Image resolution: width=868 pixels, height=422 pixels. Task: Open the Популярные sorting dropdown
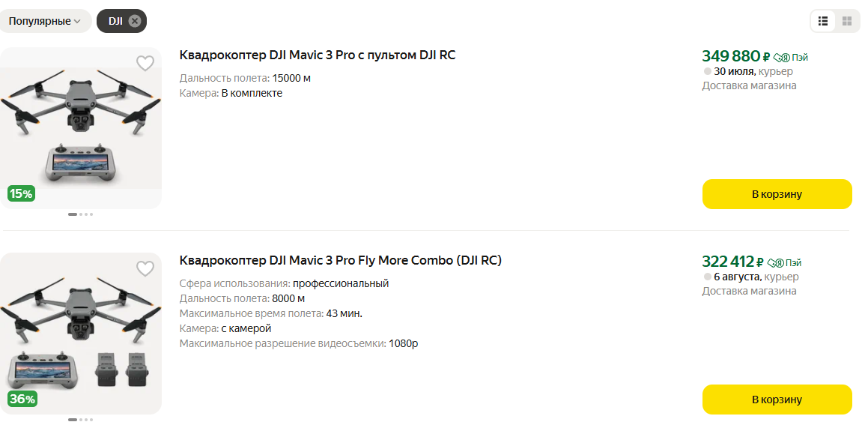(45, 21)
